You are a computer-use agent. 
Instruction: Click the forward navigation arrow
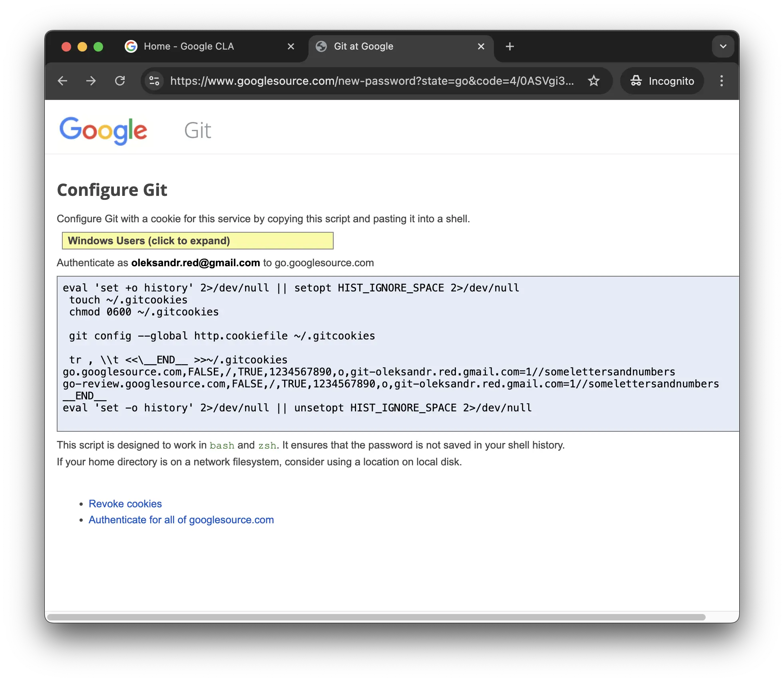tap(91, 81)
